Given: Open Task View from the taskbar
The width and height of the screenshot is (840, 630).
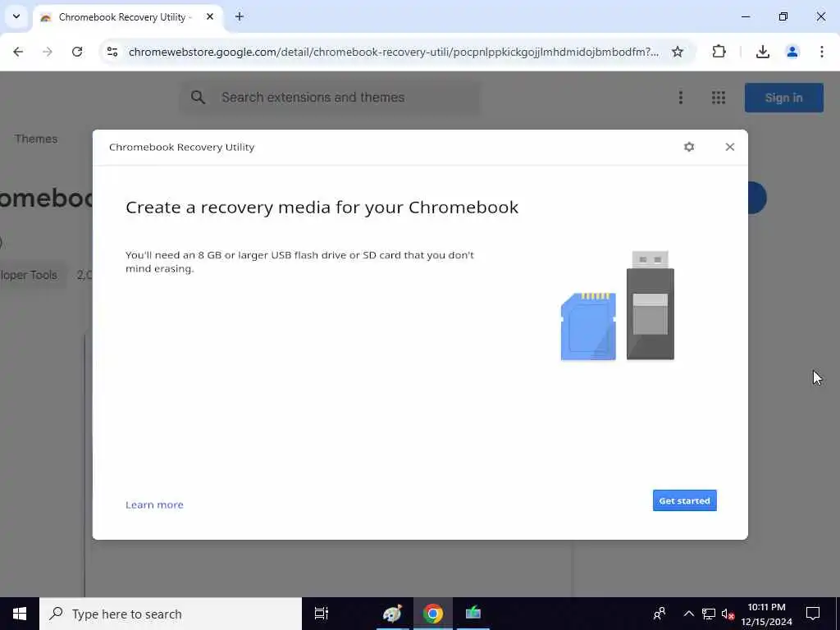Looking at the screenshot, I should [x=321, y=614].
